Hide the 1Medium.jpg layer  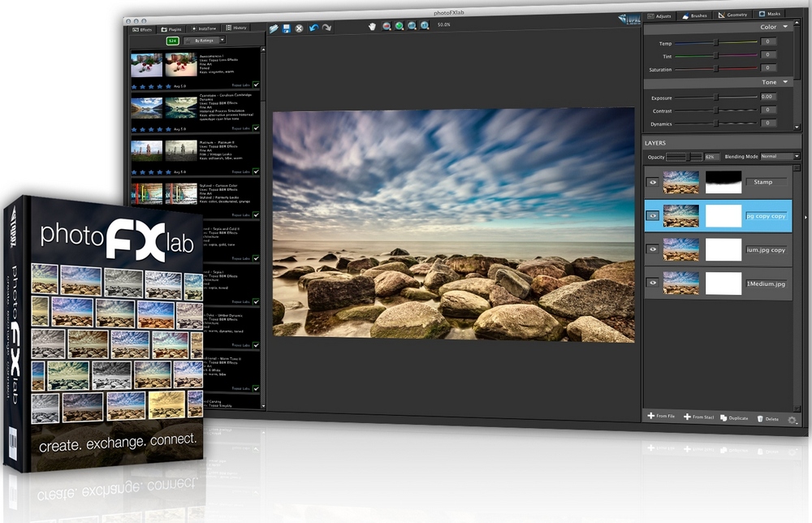[653, 283]
